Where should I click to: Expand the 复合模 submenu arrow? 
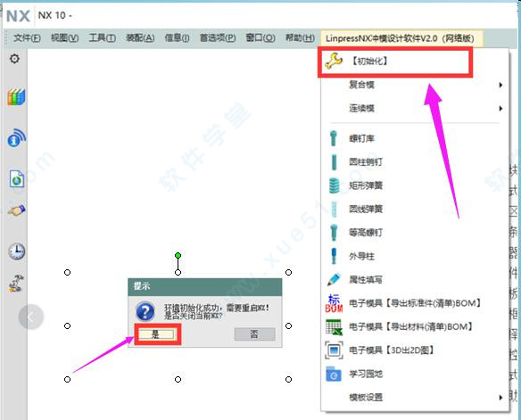[500, 85]
